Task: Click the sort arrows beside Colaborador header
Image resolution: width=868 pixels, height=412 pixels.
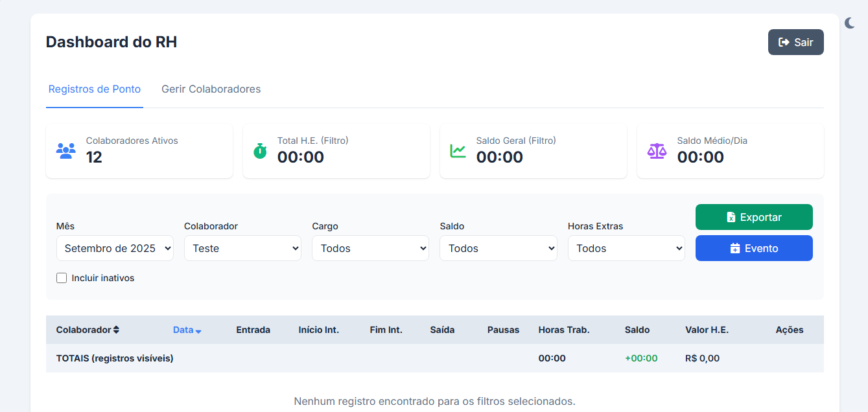Action: click(x=116, y=330)
